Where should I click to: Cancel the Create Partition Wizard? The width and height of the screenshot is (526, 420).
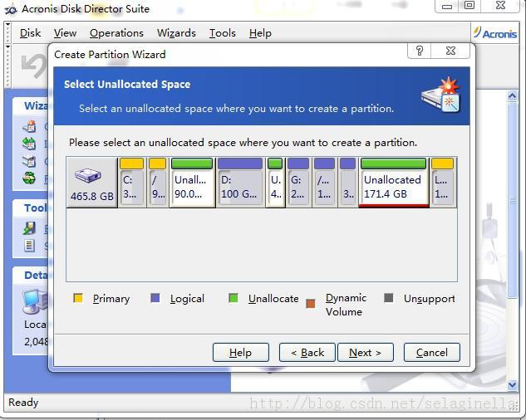(x=432, y=352)
